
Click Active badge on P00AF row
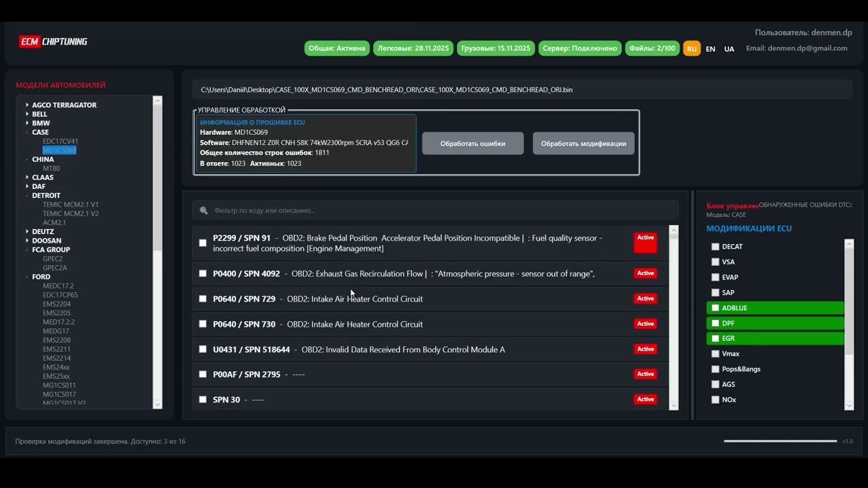[x=646, y=374]
